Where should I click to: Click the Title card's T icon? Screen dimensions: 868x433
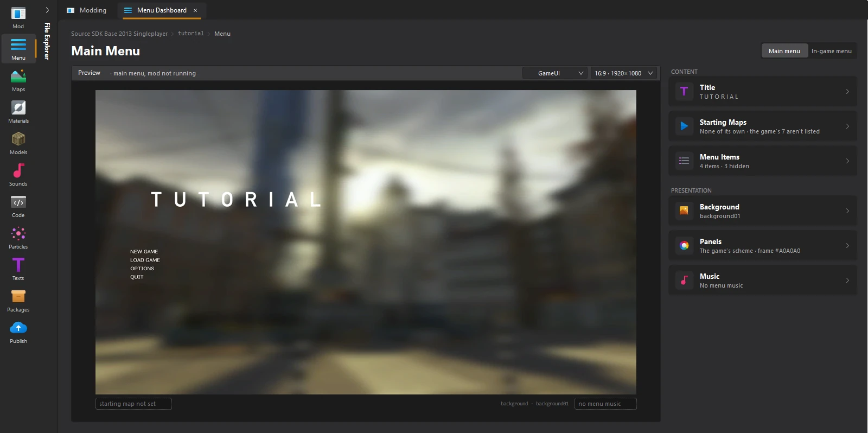pyautogui.click(x=684, y=92)
